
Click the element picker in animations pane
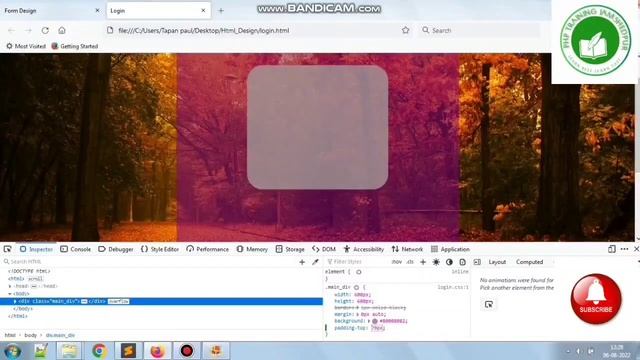pos(489,304)
